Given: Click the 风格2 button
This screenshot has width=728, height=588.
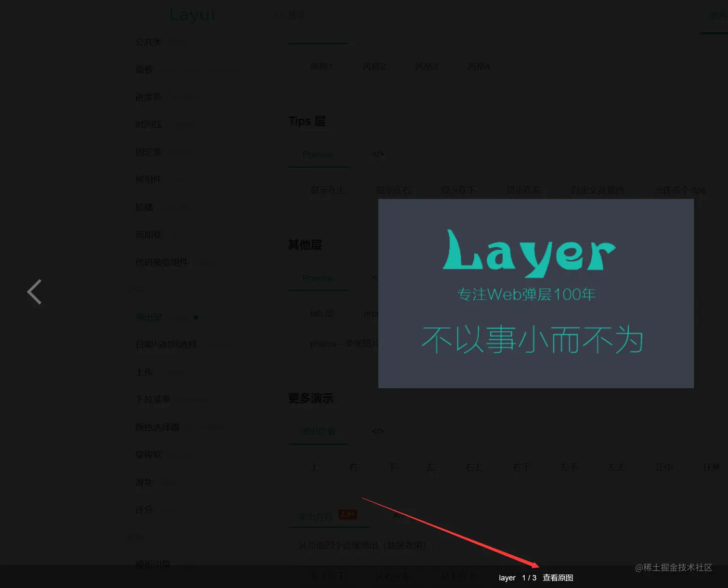Looking at the screenshot, I should coord(374,66).
